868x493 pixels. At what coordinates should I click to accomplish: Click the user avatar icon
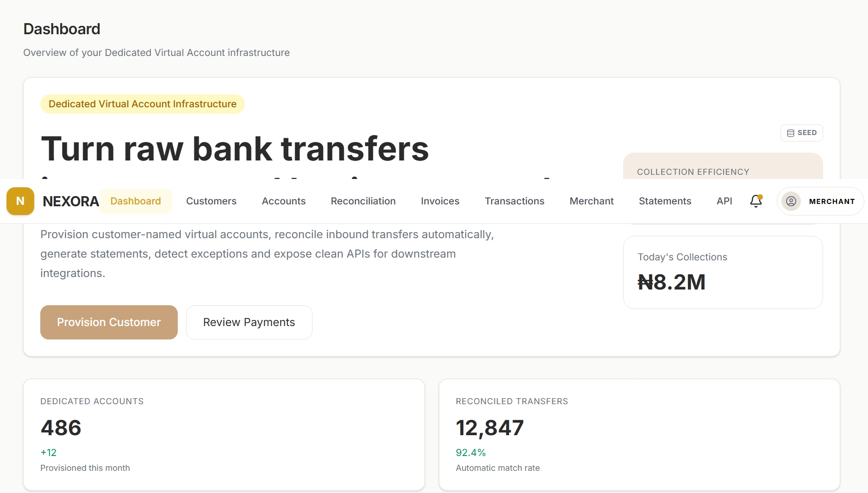point(791,201)
